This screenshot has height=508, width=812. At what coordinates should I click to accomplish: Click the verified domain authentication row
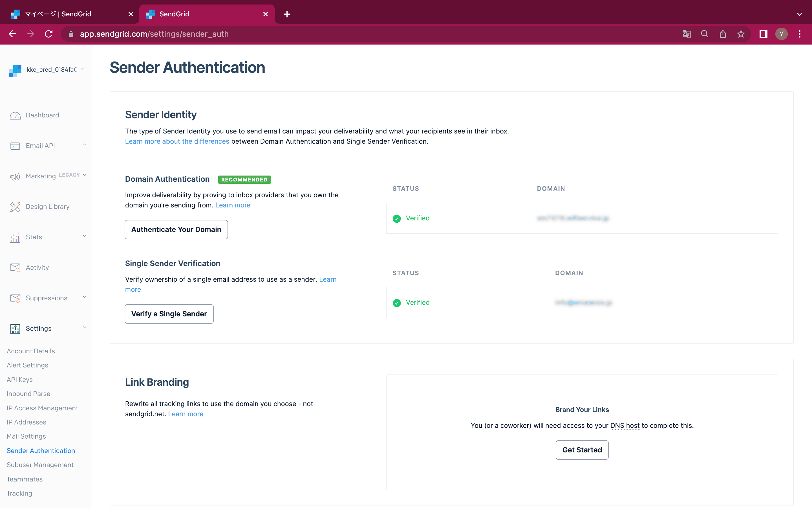(x=582, y=218)
